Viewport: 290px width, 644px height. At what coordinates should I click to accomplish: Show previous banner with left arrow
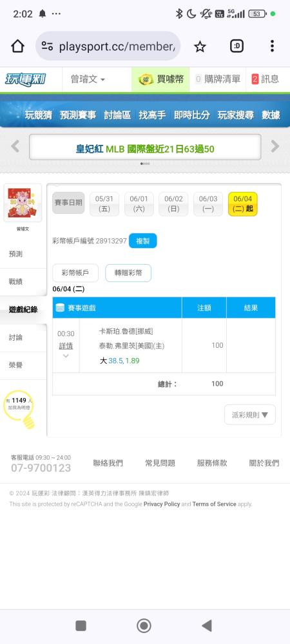click(x=15, y=146)
